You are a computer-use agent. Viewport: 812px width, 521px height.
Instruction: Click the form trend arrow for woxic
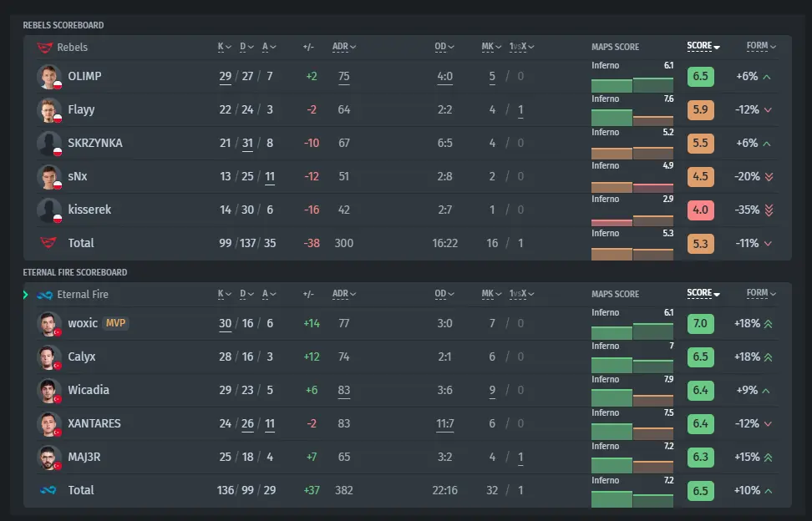pos(769,324)
